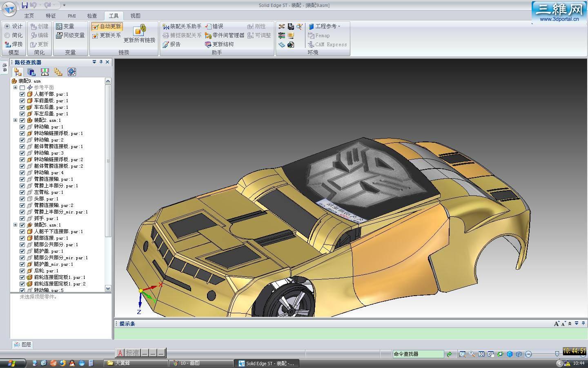Click the zoom out minus button
This screenshot has width=588, height=368.
point(528,354)
